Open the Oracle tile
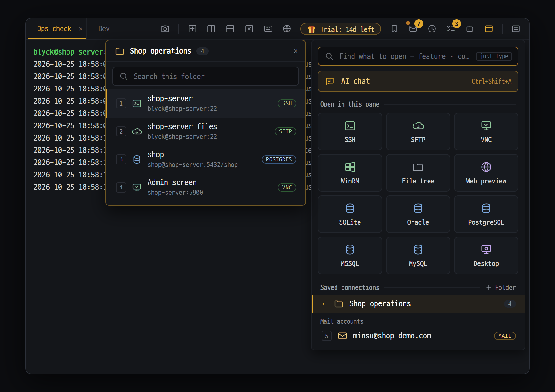This screenshot has height=392, width=555. tap(418, 214)
